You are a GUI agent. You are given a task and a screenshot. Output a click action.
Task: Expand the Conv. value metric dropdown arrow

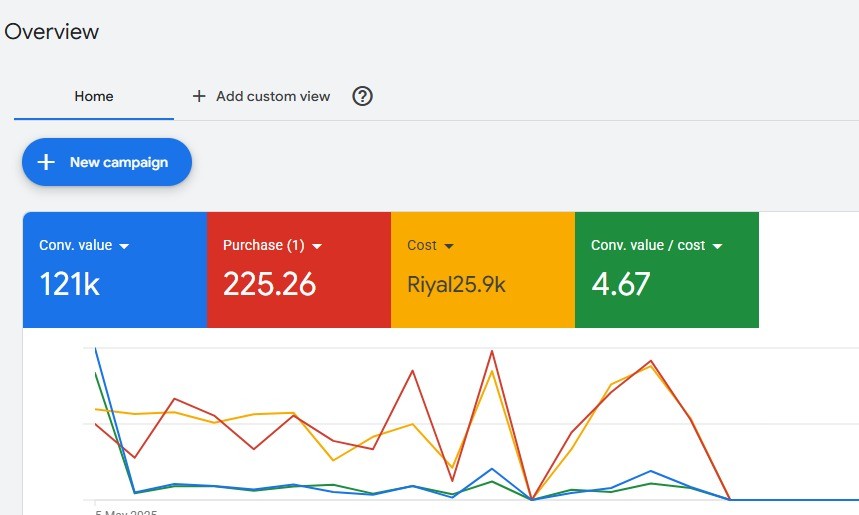pos(124,246)
